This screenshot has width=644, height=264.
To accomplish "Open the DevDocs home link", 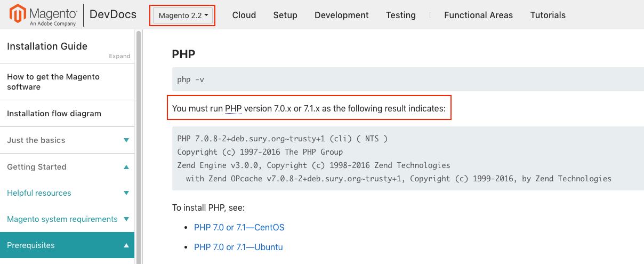I will coord(113,14).
